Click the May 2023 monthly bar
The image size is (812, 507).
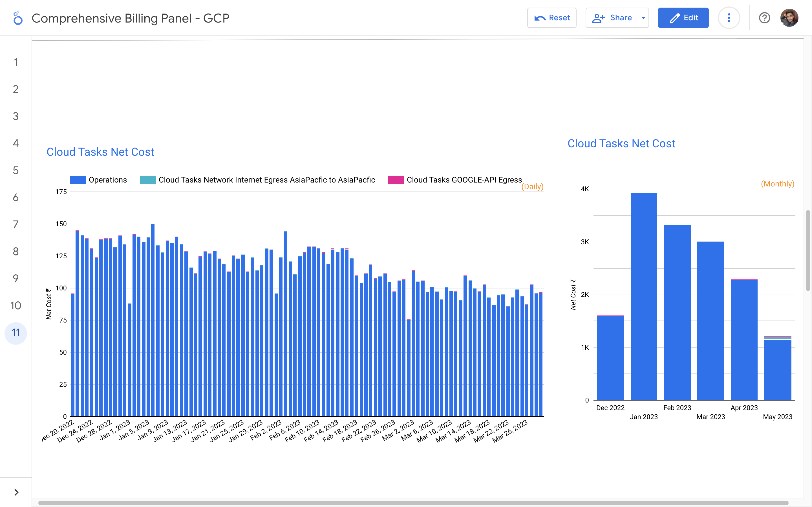click(777, 370)
